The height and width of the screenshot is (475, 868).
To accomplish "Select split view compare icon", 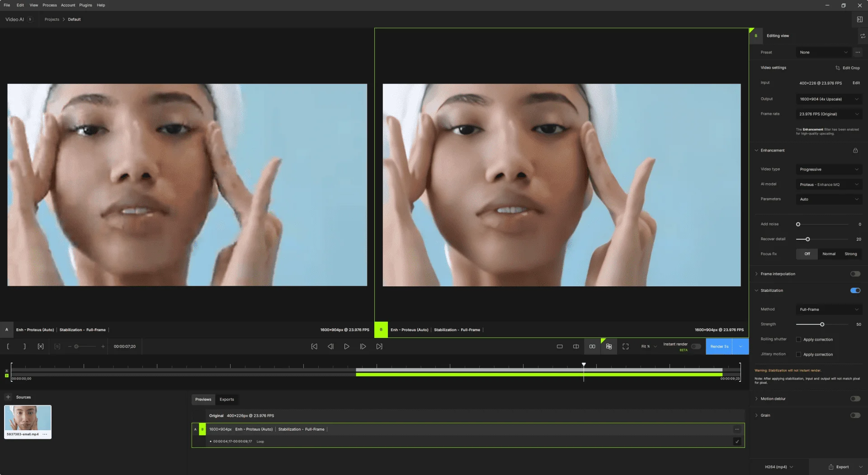I will (576, 347).
